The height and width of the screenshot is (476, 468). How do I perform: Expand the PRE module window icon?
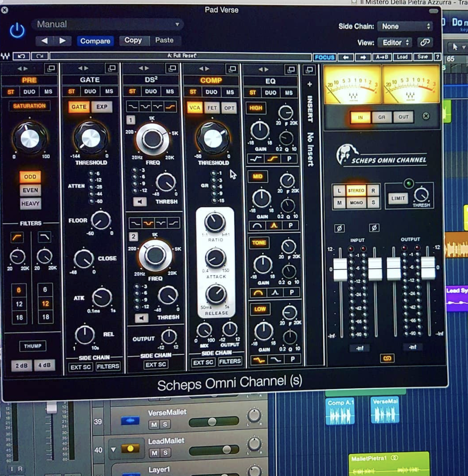[51, 68]
